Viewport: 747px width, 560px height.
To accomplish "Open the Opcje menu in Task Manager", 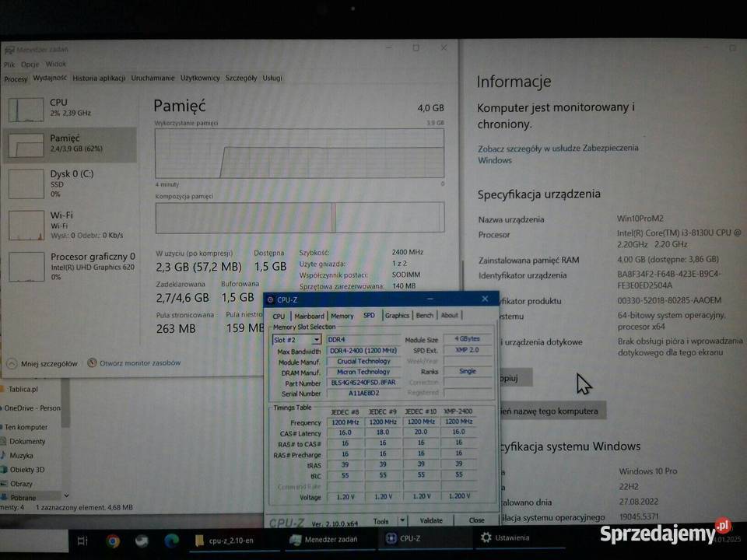I will pos(30,65).
